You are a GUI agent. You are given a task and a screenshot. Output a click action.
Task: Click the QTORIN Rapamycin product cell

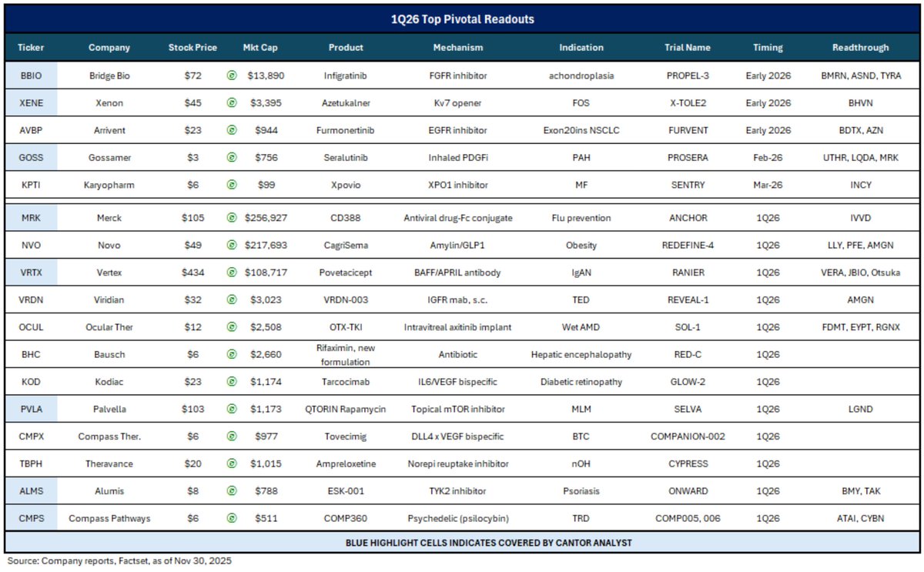pyautogui.click(x=346, y=409)
